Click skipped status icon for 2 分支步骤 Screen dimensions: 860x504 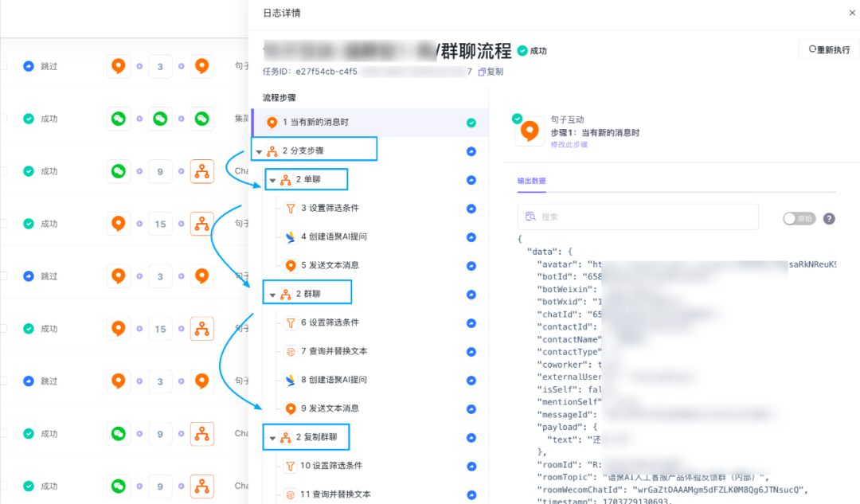tap(471, 151)
